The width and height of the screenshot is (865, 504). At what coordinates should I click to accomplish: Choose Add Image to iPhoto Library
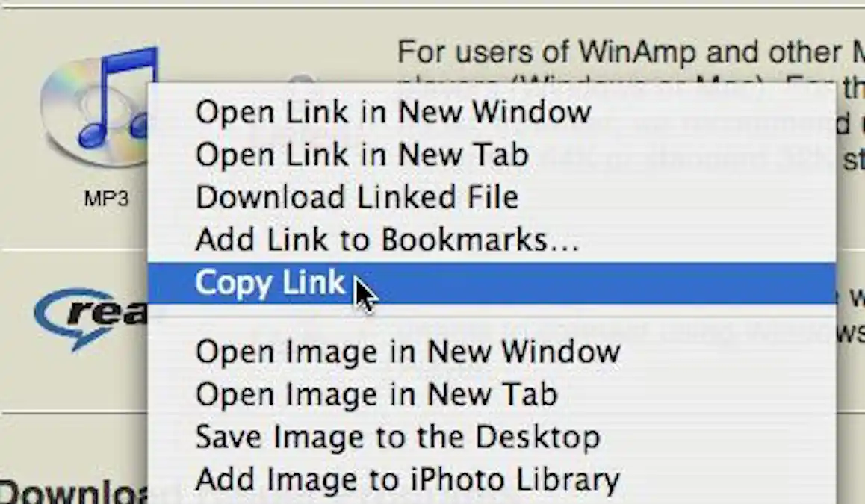point(407,479)
